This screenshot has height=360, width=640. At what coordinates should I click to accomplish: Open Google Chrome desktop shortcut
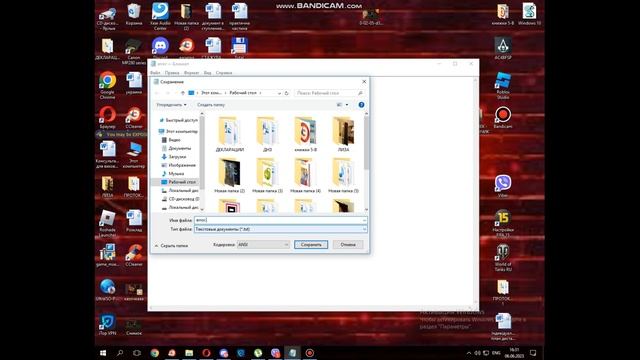(107, 85)
